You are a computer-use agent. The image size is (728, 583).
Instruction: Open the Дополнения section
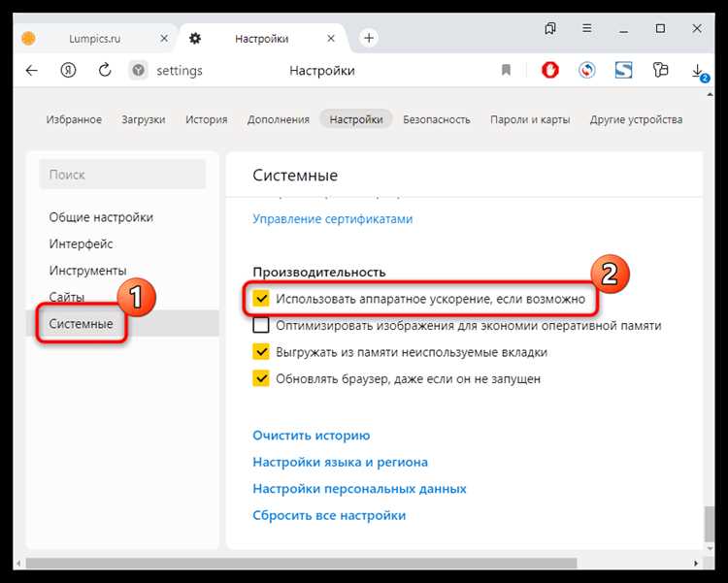click(x=279, y=119)
